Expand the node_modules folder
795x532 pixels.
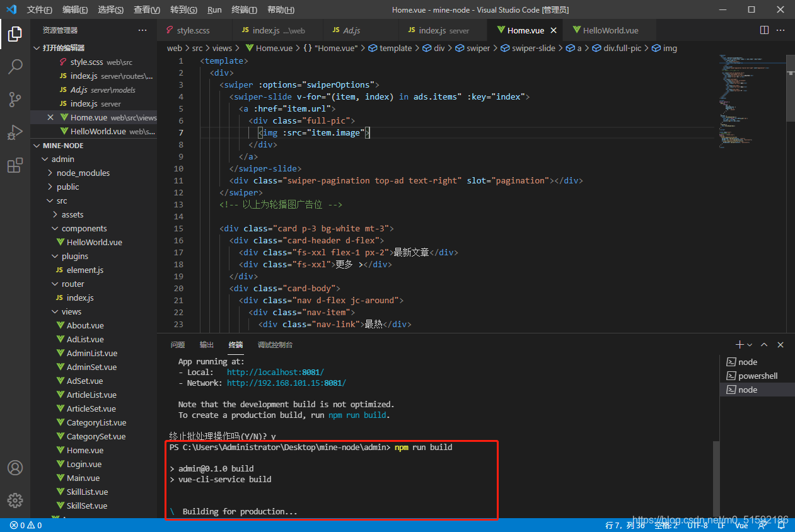click(x=83, y=173)
